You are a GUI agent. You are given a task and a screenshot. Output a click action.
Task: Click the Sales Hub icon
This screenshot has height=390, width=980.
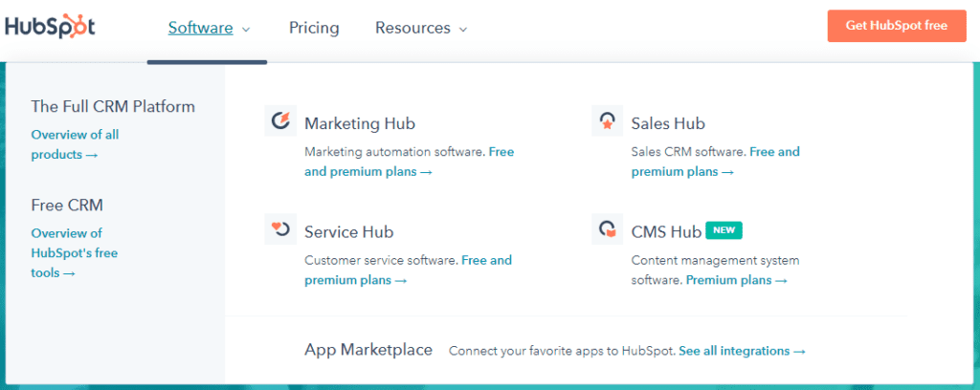pos(607,121)
